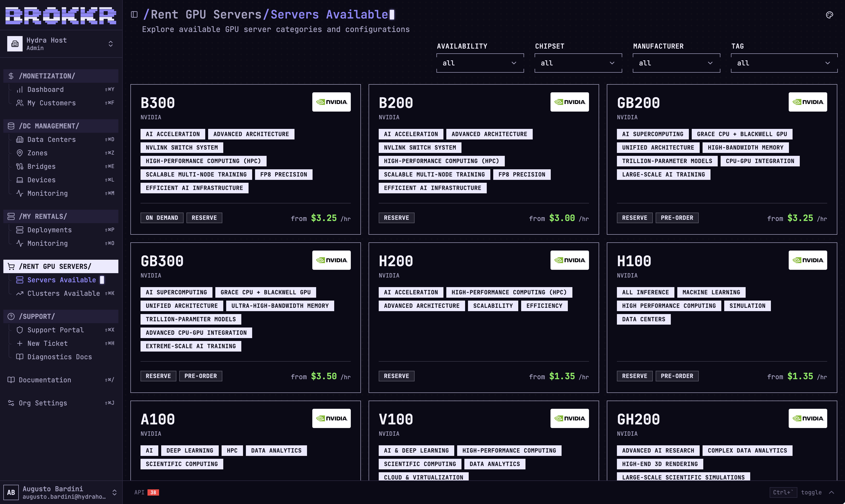Open Clusters Available menu item

click(x=64, y=293)
